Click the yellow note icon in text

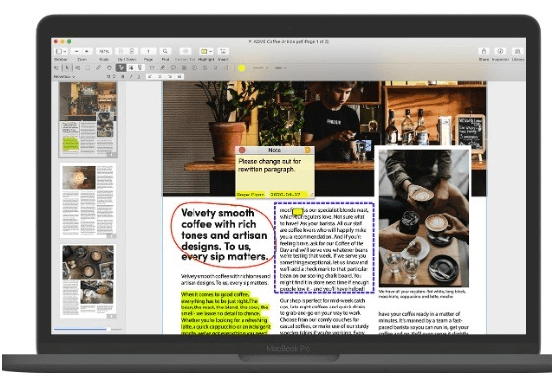pyautogui.click(x=298, y=212)
